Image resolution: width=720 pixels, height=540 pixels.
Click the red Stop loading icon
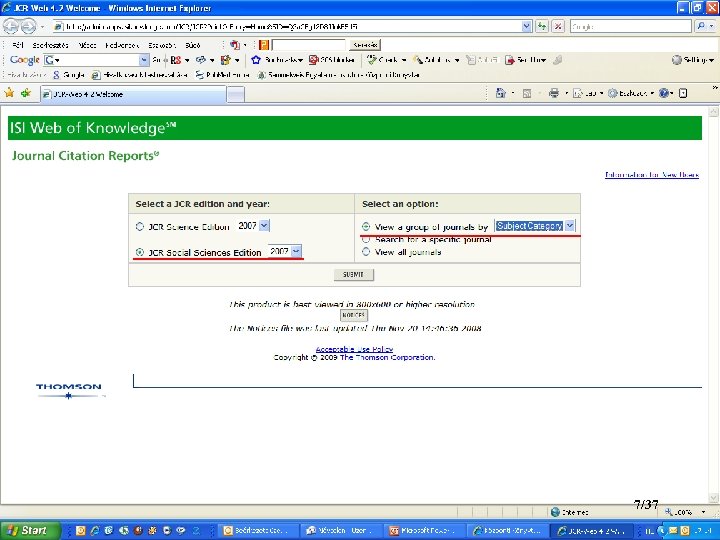coord(558,26)
